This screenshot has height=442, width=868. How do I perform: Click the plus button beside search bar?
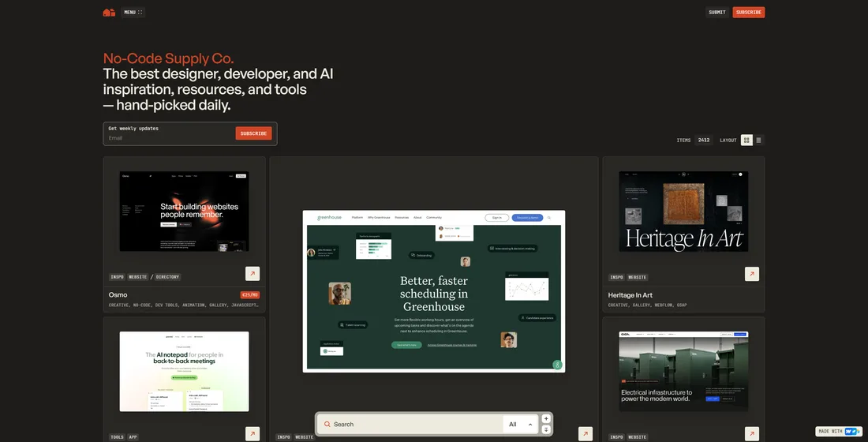546,419
